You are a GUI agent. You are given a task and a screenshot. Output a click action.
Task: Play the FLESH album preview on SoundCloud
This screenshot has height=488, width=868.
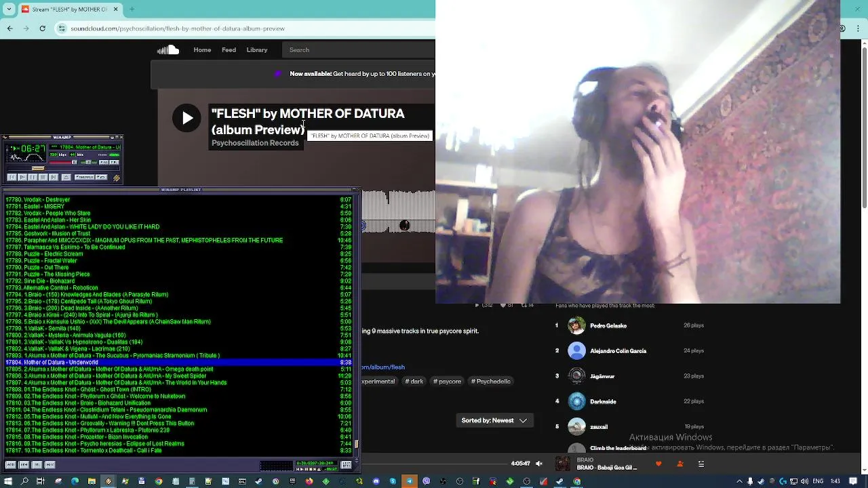[186, 118]
